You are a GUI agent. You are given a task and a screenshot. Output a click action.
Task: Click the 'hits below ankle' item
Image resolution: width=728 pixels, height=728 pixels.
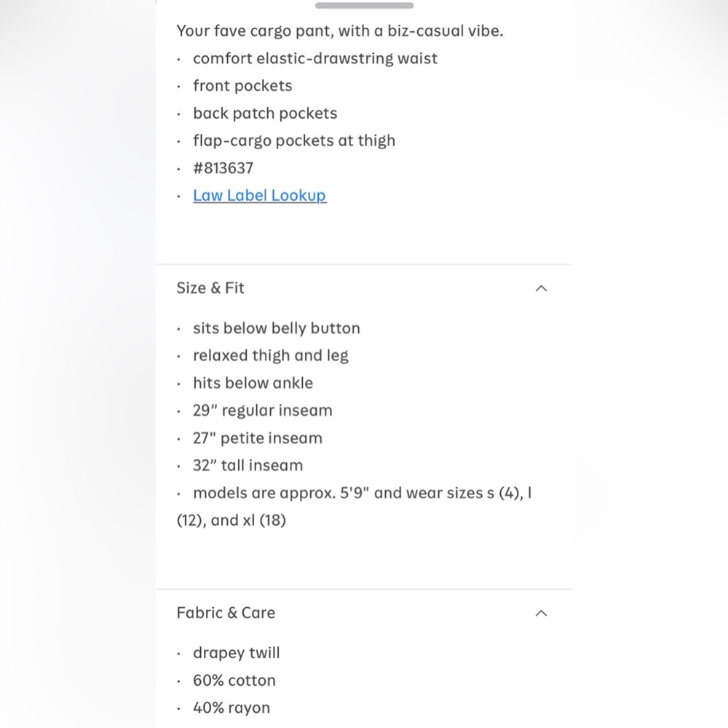(253, 383)
